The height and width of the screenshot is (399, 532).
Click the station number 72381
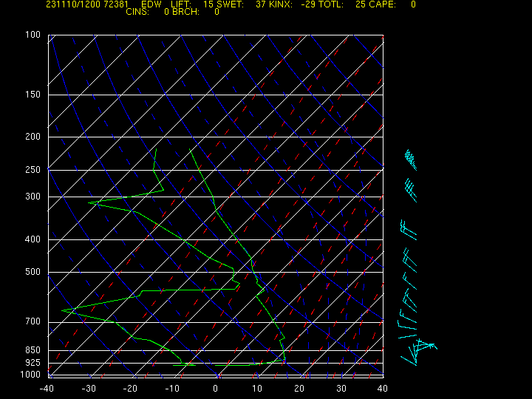(x=117, y=4)
